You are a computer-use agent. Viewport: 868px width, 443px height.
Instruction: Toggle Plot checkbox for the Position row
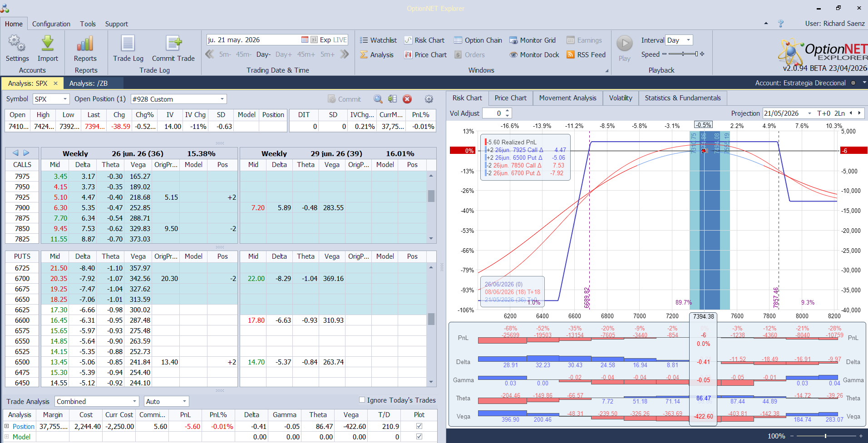pos(419,426)
